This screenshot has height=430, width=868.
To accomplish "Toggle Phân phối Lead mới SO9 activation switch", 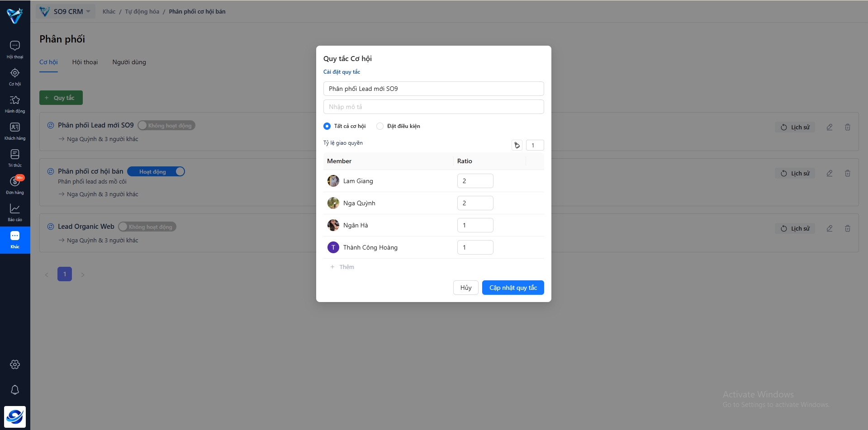I will (166, 125).
